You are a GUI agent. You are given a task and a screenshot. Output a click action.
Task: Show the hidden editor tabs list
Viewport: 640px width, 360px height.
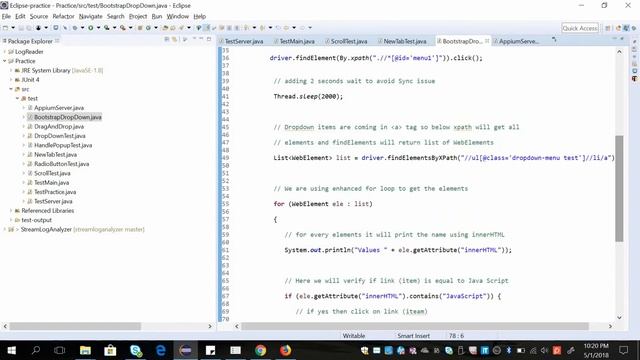[554, 40]
